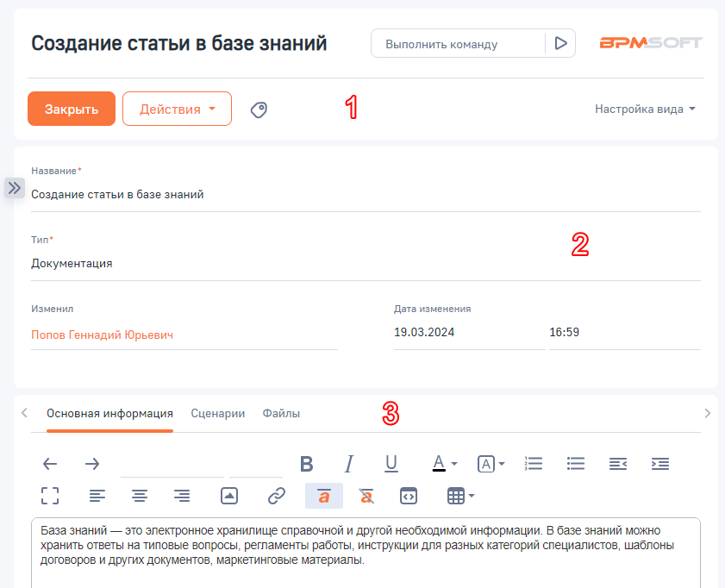725x588 pixels.
Task: Align text to the left
Action: [x=97, y=496]
